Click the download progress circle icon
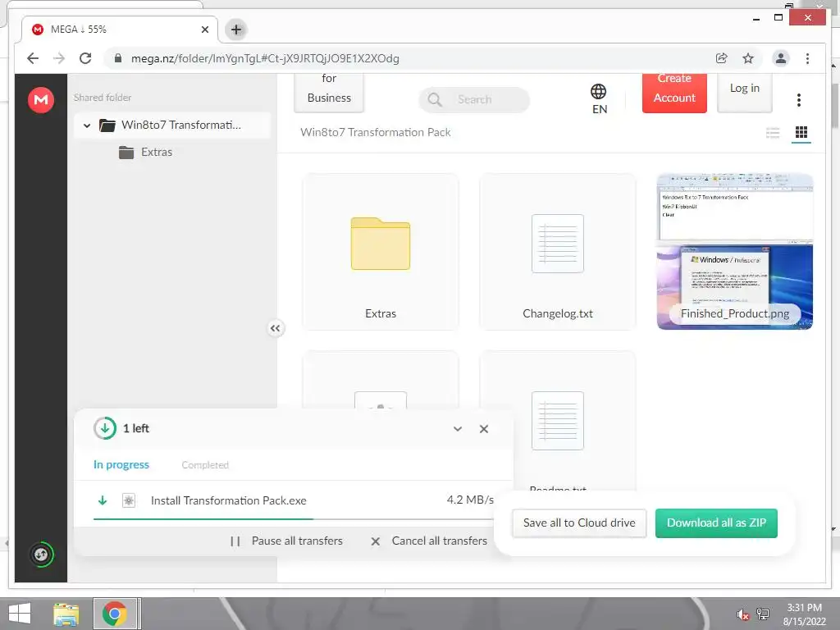 click(105, 428)
